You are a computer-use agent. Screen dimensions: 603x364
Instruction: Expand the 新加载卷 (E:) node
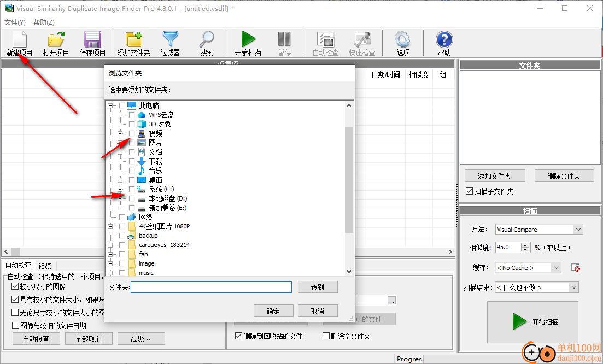tap(120, 208)
